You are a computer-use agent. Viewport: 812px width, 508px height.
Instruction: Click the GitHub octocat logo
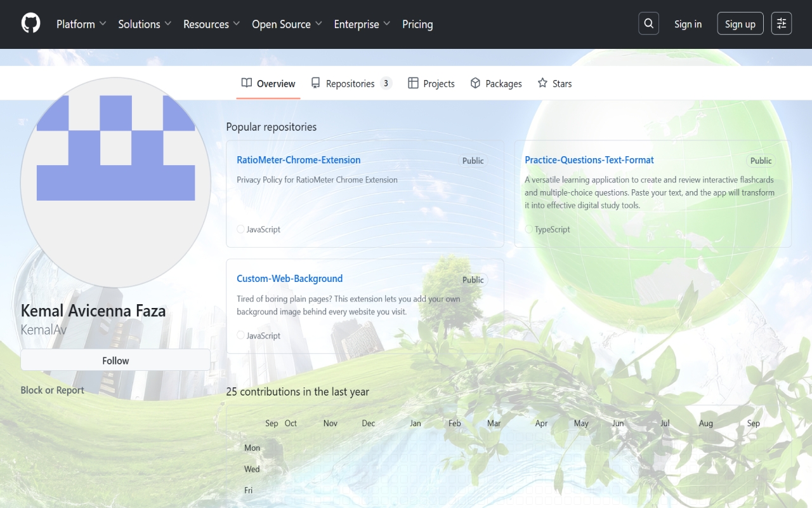pyautogui.click(x=30, y=23)
